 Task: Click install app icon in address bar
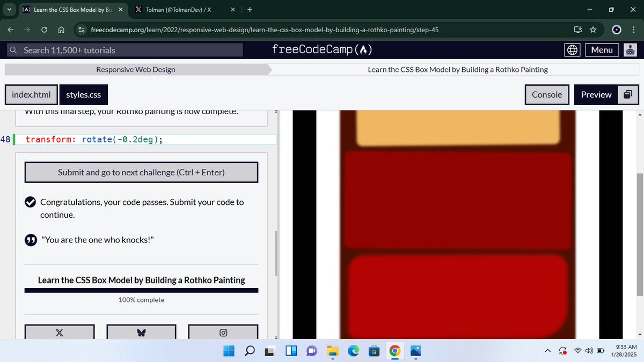click(x=578, y=29)
